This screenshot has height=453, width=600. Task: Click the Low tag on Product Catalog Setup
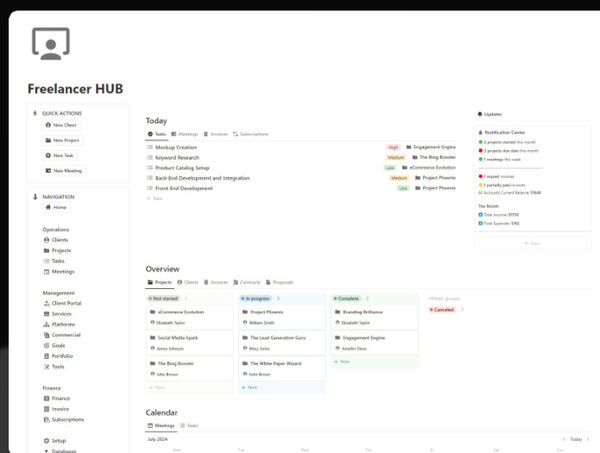tap(390, 168)
